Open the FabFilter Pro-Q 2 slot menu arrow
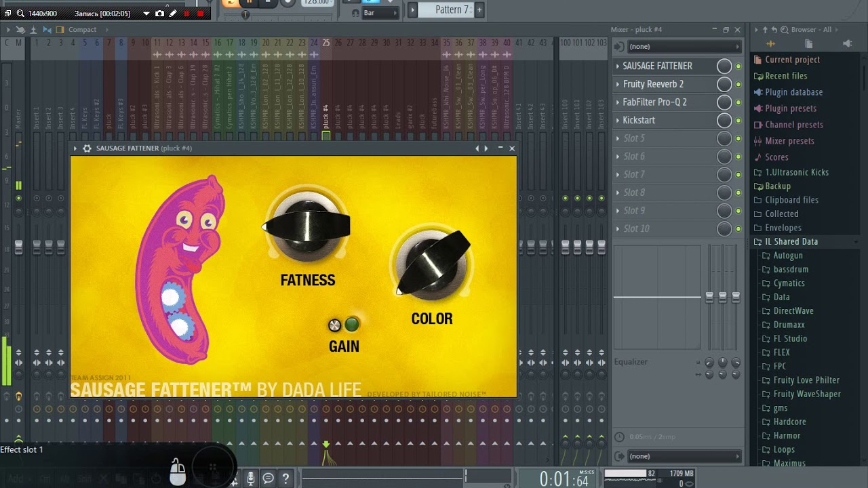The height and width of the screenshot is (488, 868). (618, 102)
